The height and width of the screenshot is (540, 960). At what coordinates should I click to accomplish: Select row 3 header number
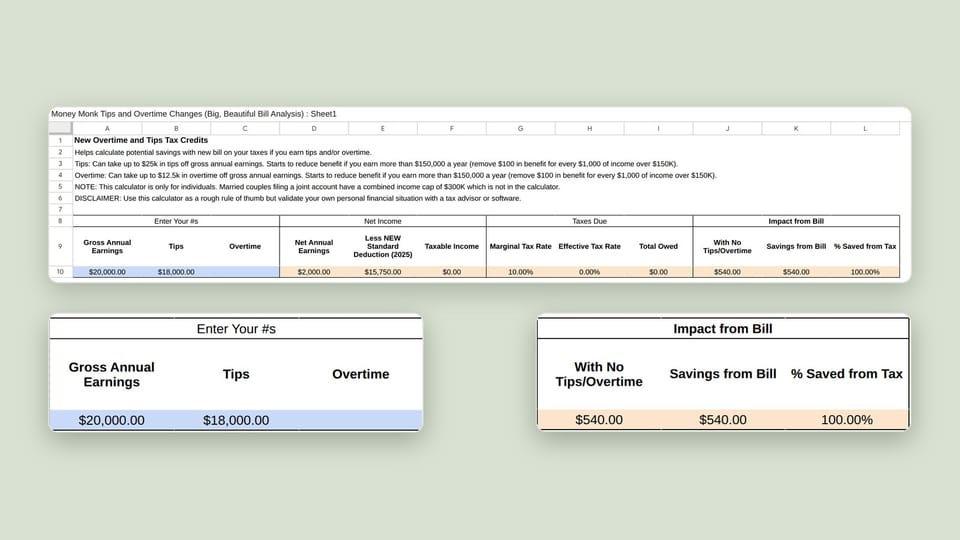pyautogui.click(x=60, y=163)
